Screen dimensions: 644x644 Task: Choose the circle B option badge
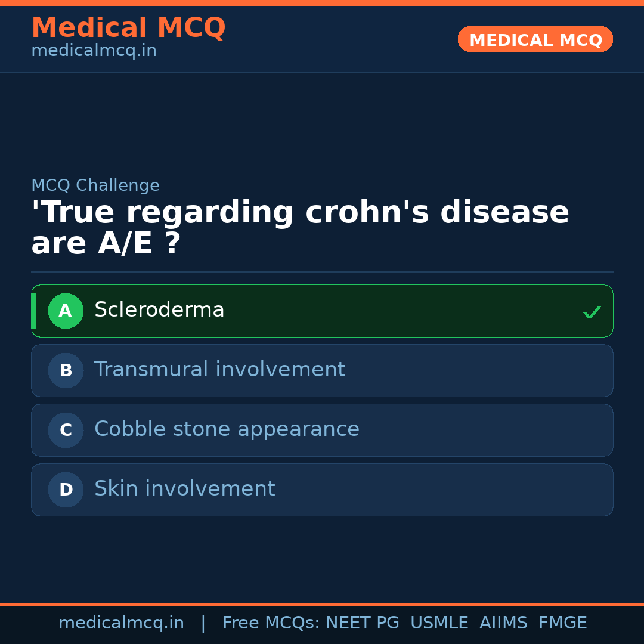click(66, 370)
